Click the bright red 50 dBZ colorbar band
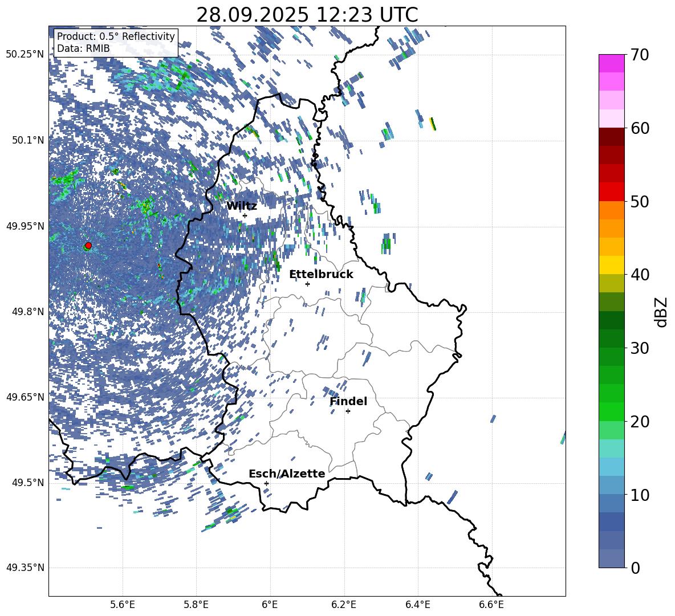The width and height of the screenshot is (675, 616). point(611,192)
